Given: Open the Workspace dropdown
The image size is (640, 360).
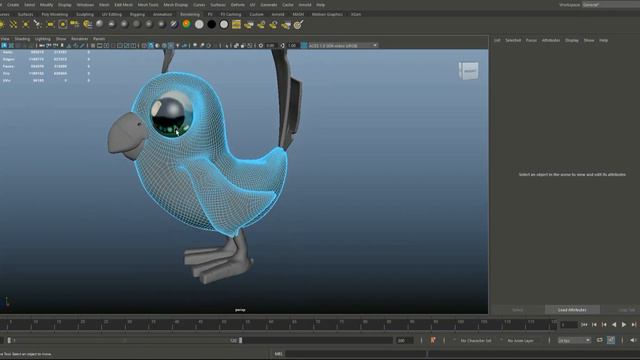Looking at the screenshot, I should click(x=611, y=4).
